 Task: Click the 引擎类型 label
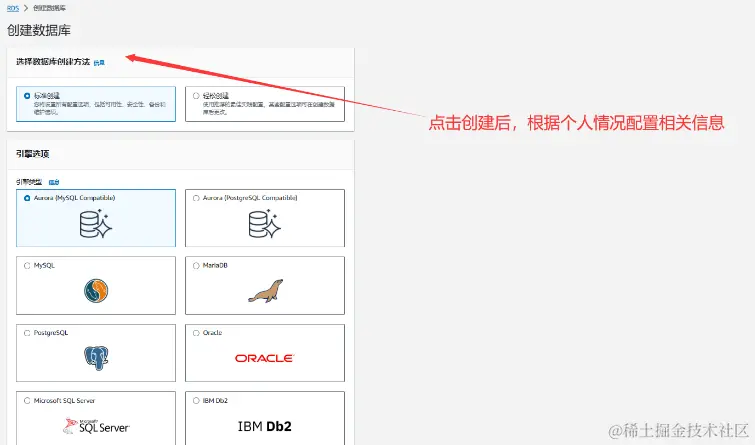click(x=29, y=182)
